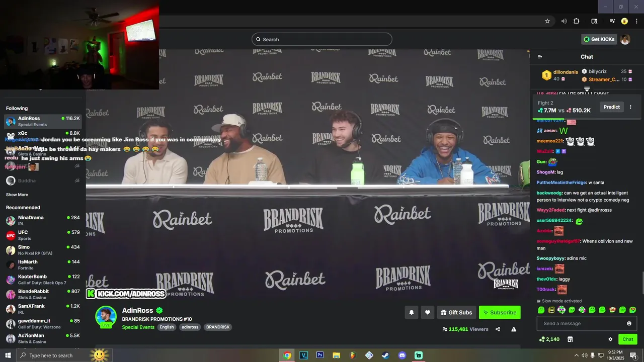The height and width of the screenshot is (362, 644).
Task: Select the English language tag
Action: coord(167,327)
